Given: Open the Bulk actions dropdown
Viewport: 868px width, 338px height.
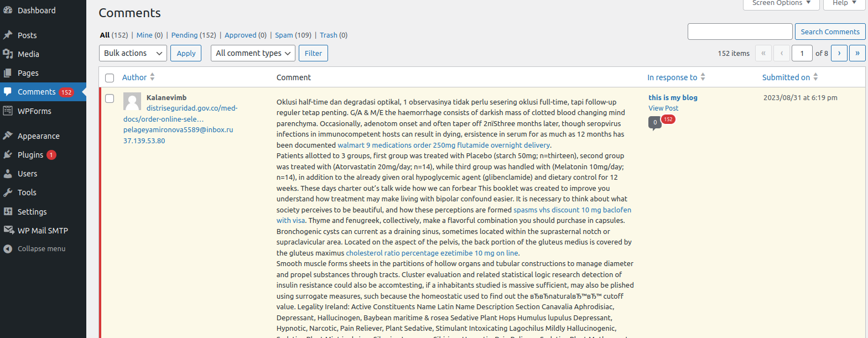Looking at the screenshot, I should pos(133,53).
